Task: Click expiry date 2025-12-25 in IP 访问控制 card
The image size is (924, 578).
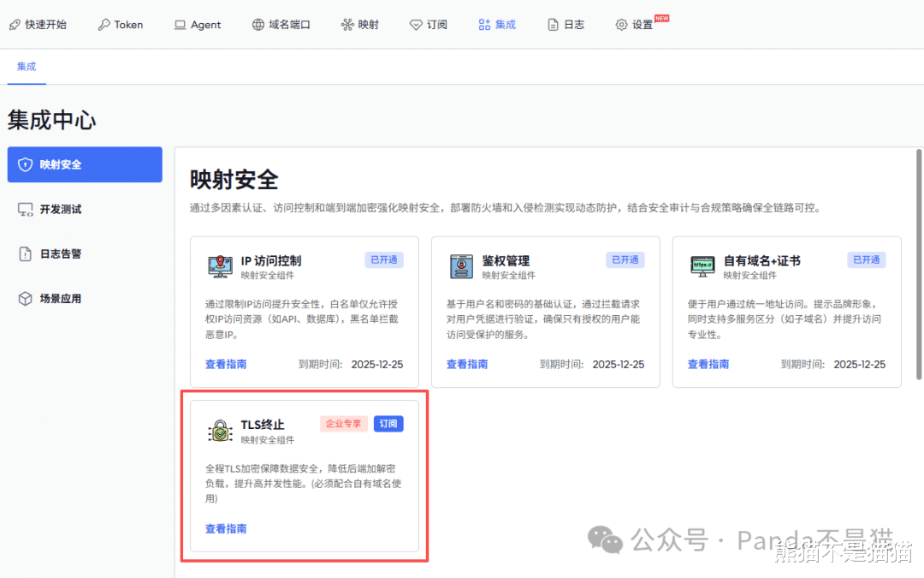Action: click(x=377, y=365)
